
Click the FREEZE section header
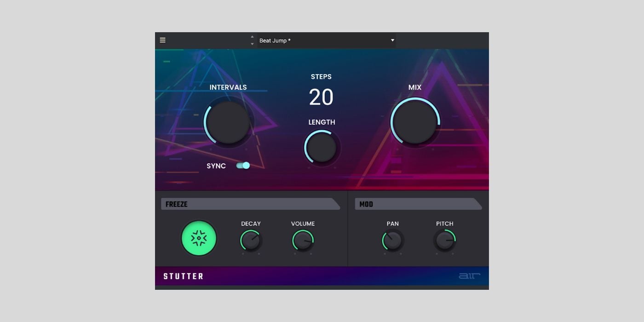pyautogui.click(x=250, y=204)
